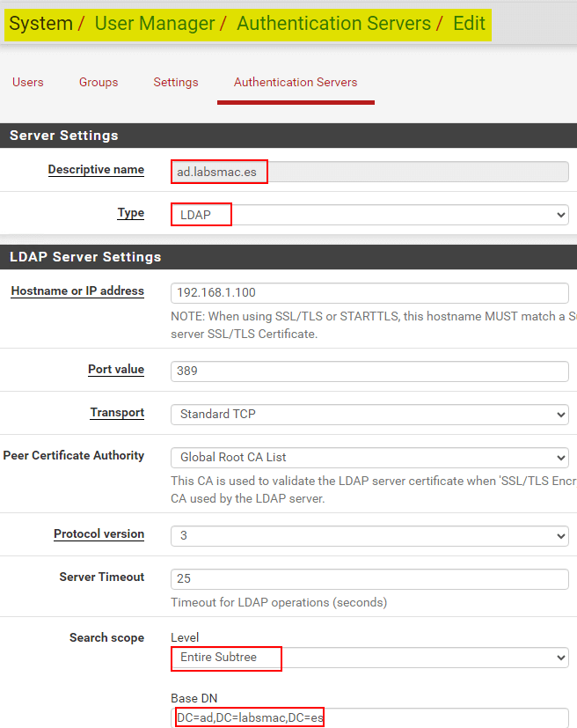The image size is (577, 728).
Task: Open Peer Certificate Authority dropdown
Action: tap(369, 457)
